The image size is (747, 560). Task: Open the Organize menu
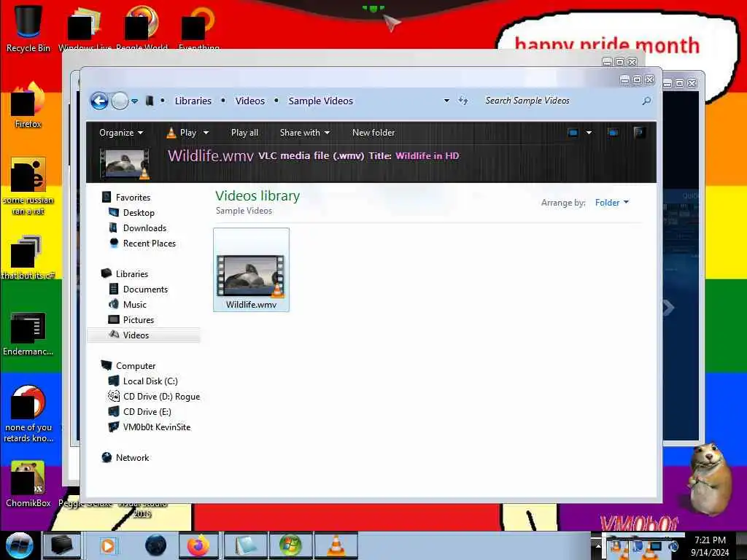click(x=121, y=133)
